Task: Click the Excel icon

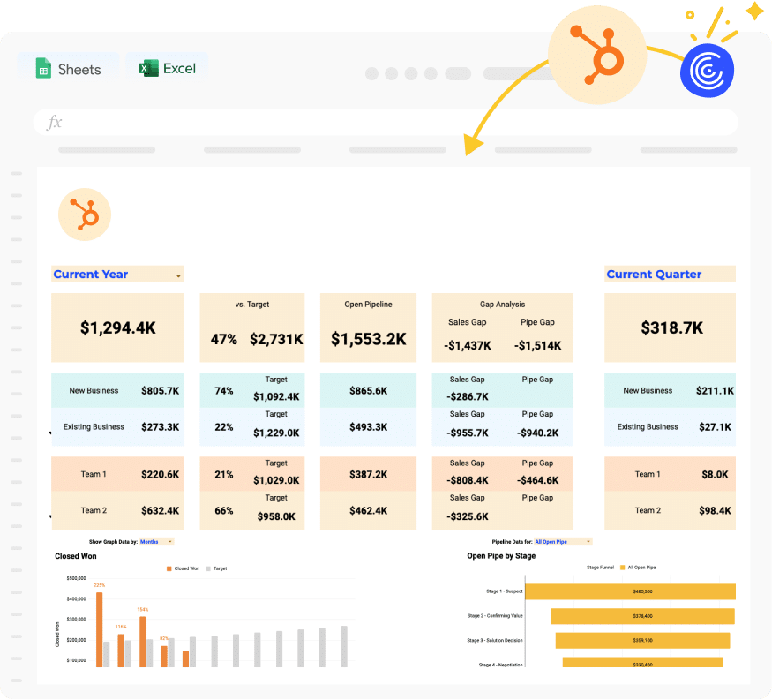Action: [148, 69]
